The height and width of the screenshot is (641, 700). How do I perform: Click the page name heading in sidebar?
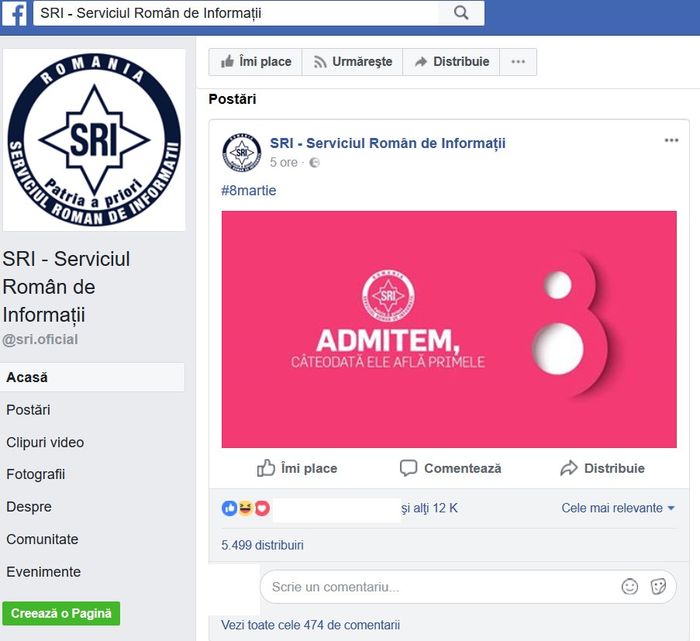point(66,287)
